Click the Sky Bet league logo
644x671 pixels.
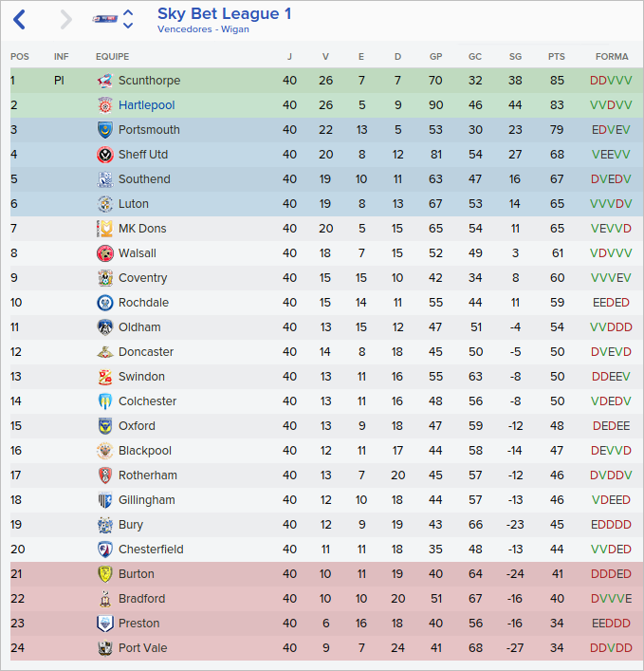click(x=105, y=19)
